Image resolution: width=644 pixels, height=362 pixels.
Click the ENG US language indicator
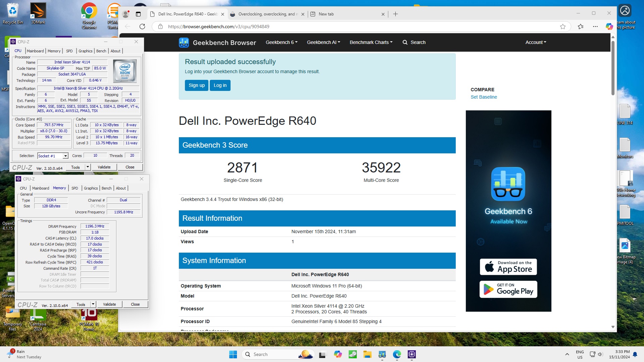point(580,354)
